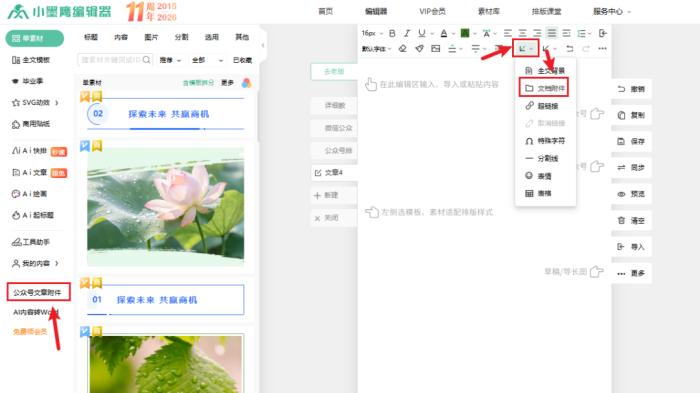
Task: Select 文档附件 from the dropdown menu
Action: click(544, 88)
